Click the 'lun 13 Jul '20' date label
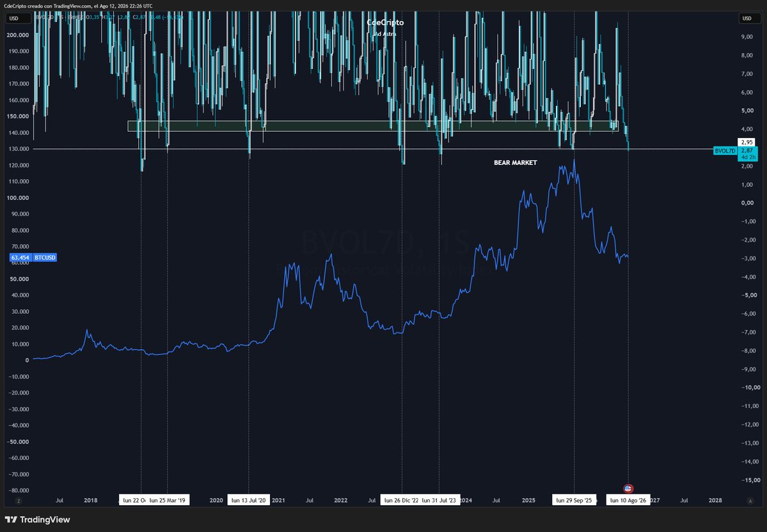This screenshot has height=532, width=767. coord(248,500)
